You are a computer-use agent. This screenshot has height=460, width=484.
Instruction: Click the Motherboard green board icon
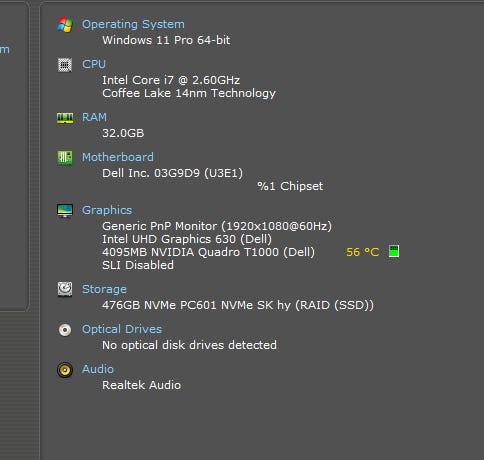[x=65, y=158]
